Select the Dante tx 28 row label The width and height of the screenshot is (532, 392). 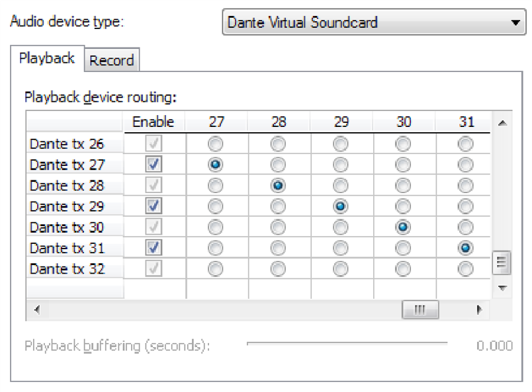(x=75, y=186)
